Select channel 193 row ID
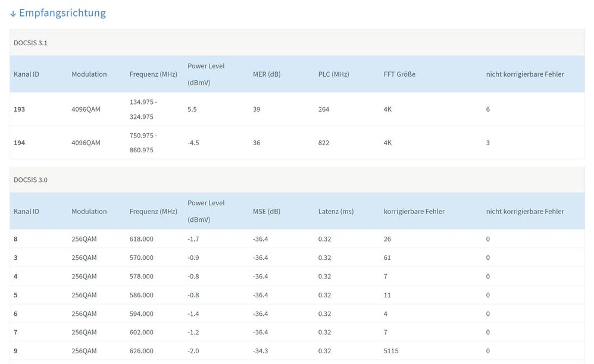The width and height of the screenshot is (594, 364). [20, 109]
